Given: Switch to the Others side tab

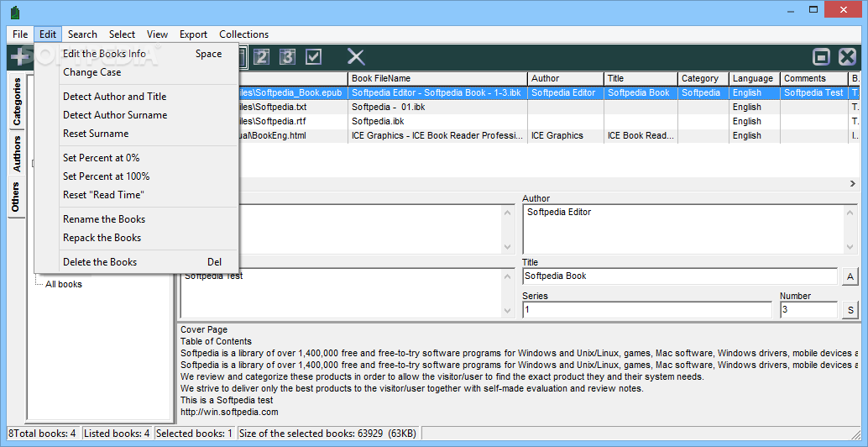Looking at the screenshot, I should tap(17, 197).
